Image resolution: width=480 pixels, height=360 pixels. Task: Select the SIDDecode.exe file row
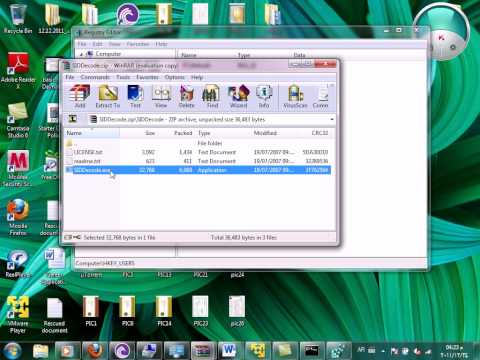pos(197,170)
